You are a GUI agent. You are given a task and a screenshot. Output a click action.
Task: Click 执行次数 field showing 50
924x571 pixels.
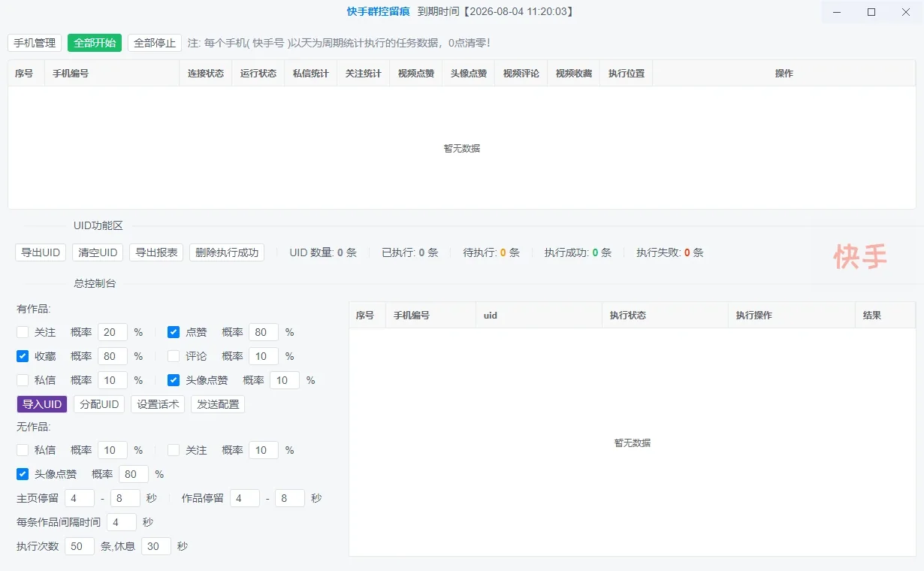[x=80, y=546]
